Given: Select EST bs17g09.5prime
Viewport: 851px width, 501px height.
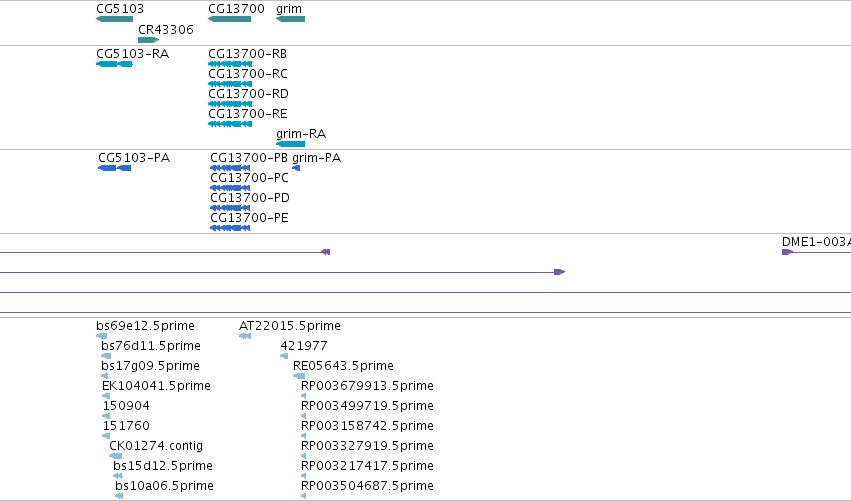Looking at the screenshot, I should [150, 366].
